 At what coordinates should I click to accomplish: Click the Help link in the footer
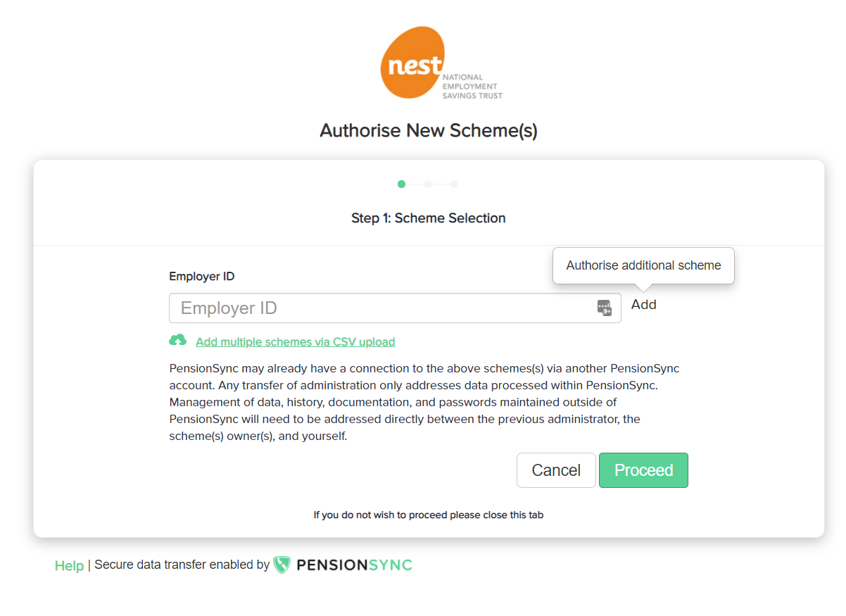pos(69,565)
